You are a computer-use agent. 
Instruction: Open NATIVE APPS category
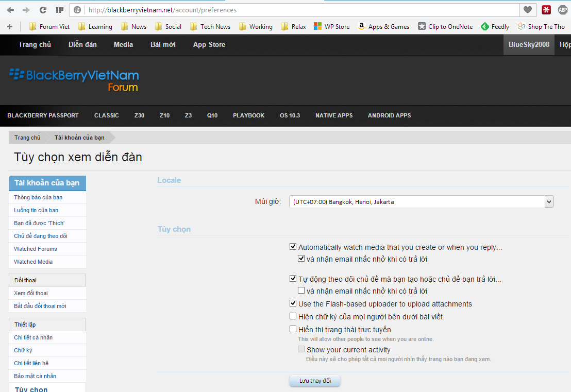point(334,115)
